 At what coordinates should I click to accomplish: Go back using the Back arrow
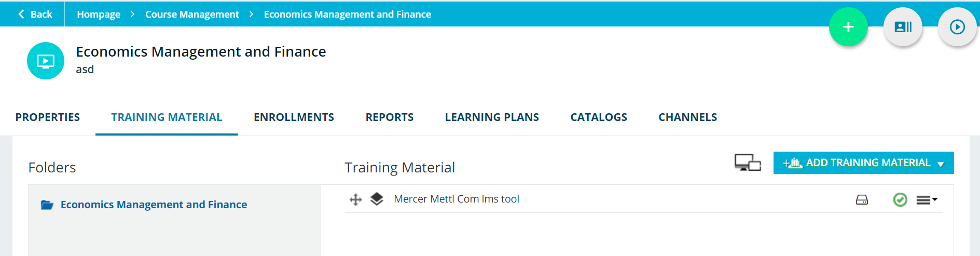click(x=35, y=14)
